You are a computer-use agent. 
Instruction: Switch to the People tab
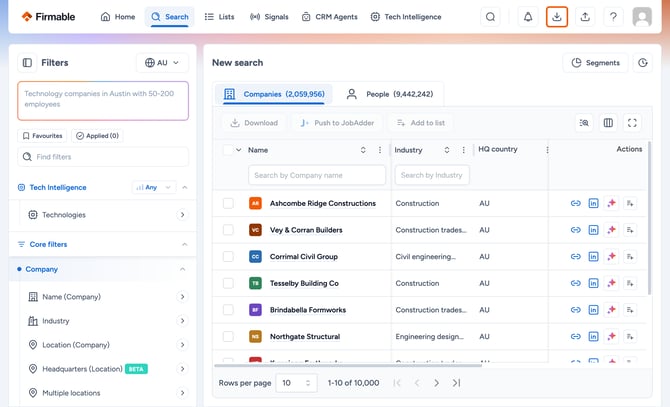390,94
